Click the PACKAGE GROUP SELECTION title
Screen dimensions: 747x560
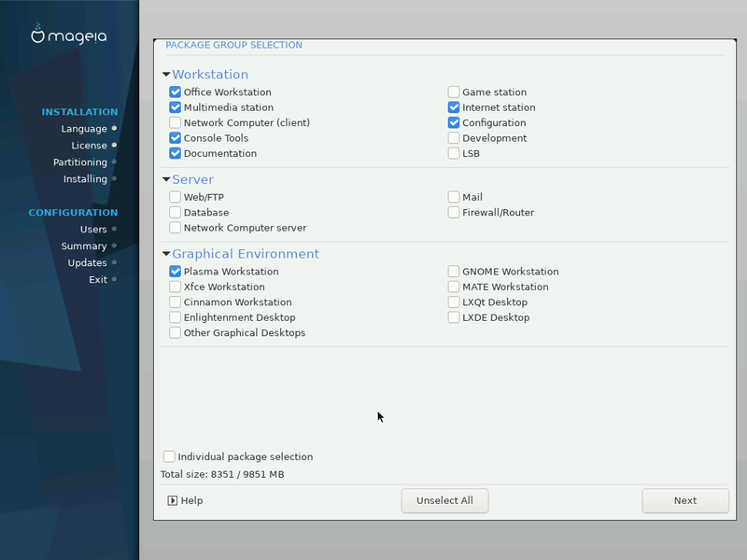pos(234,45)
